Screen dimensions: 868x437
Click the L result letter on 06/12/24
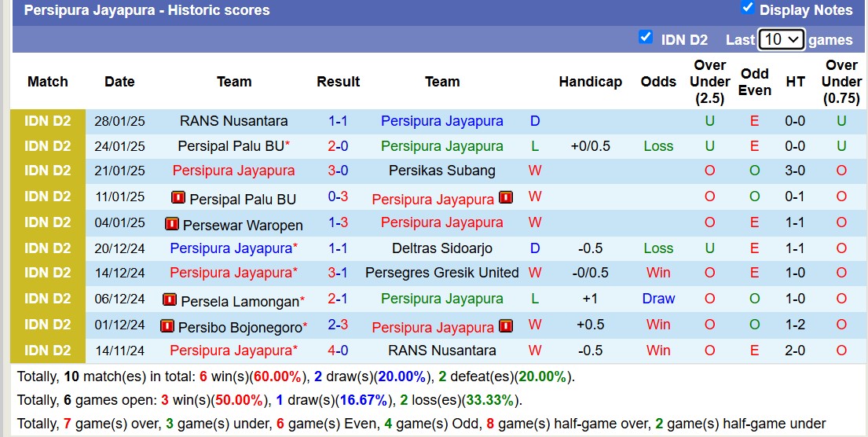pos(535,299)
